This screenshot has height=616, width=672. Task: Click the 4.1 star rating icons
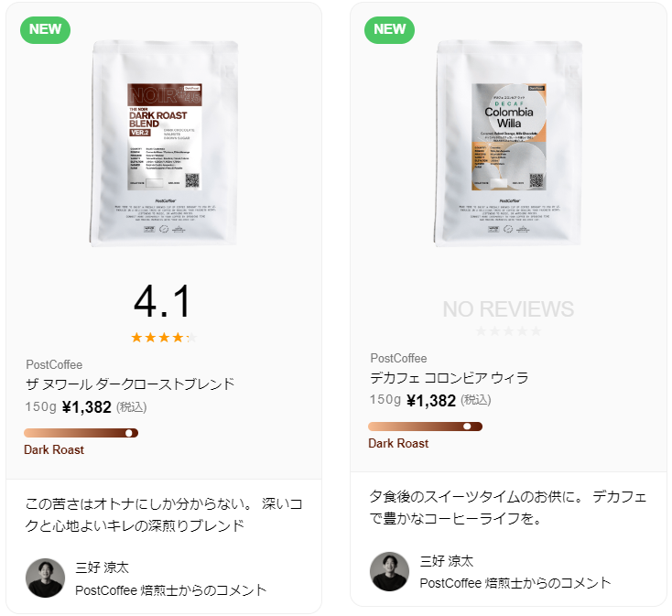tap(164, 338)
